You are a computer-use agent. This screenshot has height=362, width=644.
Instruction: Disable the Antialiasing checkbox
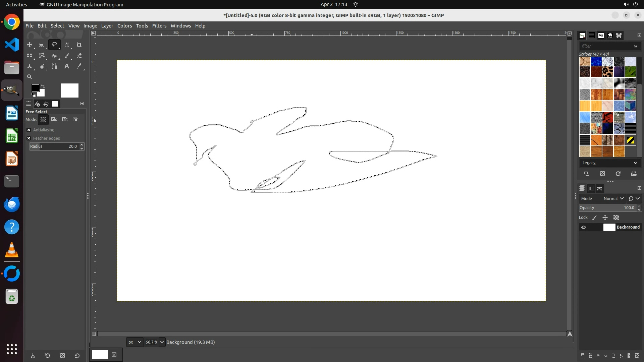[x=29, y=130]
